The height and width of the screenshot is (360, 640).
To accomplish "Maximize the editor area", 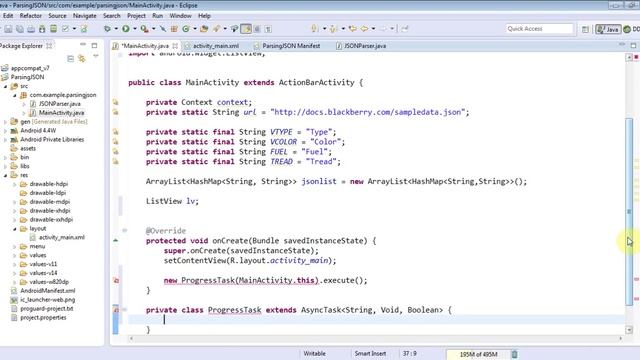I will coord(633,45).
